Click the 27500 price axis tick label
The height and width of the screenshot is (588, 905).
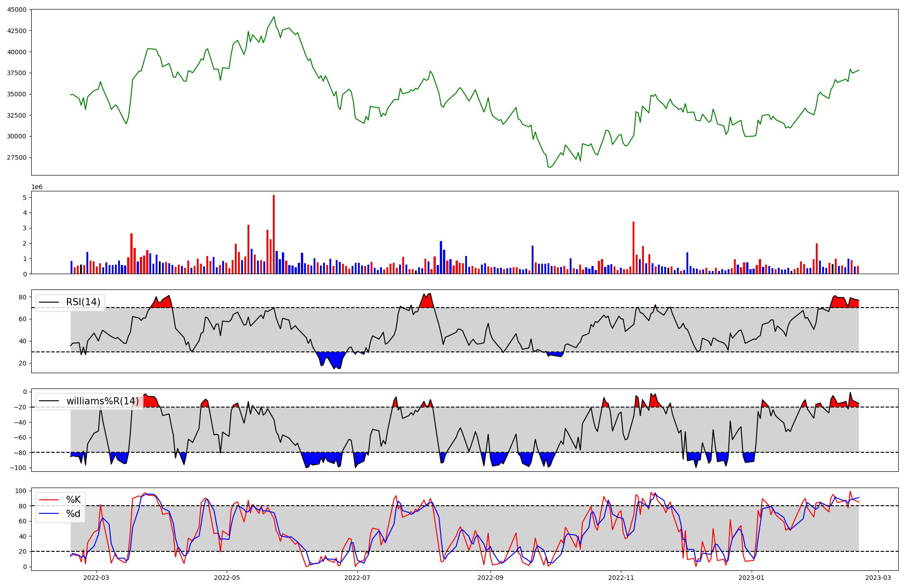(x=17, y=157)
